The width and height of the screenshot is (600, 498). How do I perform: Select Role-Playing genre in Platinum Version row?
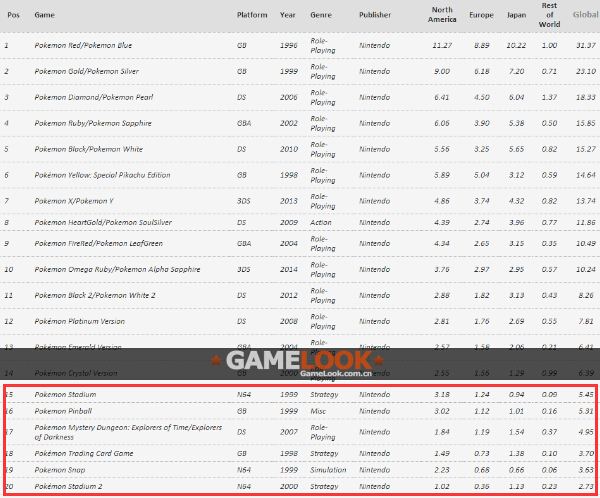click(x=323, y=322)
